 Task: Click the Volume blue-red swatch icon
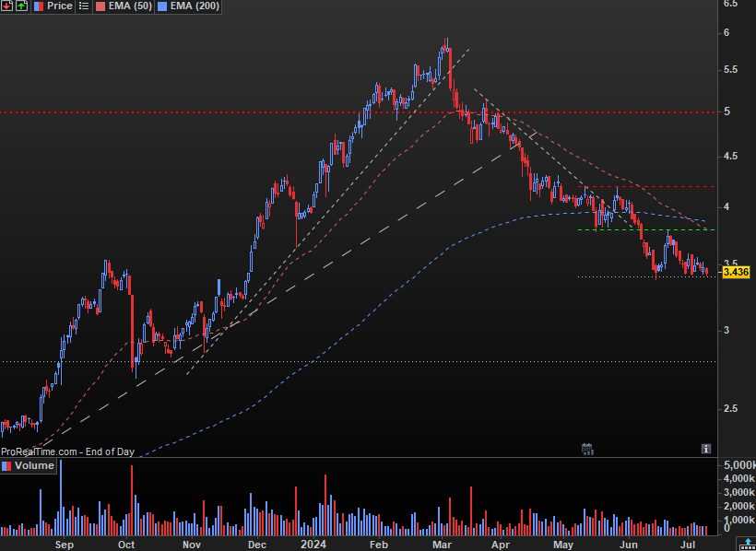click(x=6, y=466)
